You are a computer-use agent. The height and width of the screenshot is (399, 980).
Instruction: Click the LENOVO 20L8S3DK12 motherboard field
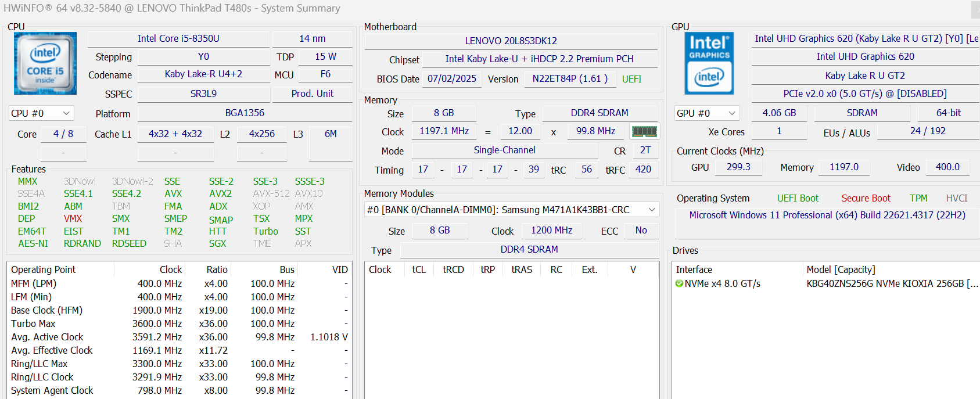click(x=511, y=41)
